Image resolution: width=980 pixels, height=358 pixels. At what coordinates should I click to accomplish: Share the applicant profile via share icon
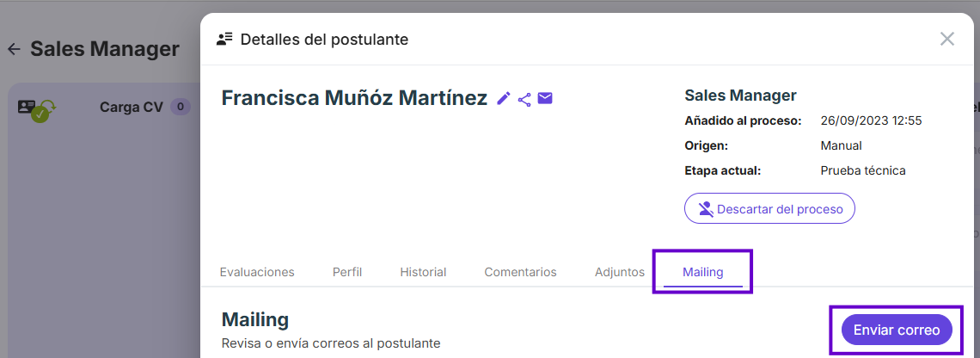pyautogui.click(x=524, y=99)
